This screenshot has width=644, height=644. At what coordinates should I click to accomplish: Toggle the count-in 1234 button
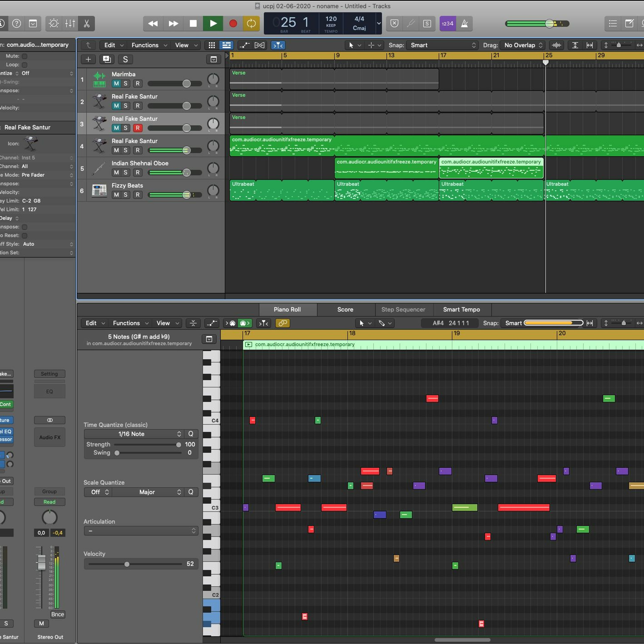(447, 23)
